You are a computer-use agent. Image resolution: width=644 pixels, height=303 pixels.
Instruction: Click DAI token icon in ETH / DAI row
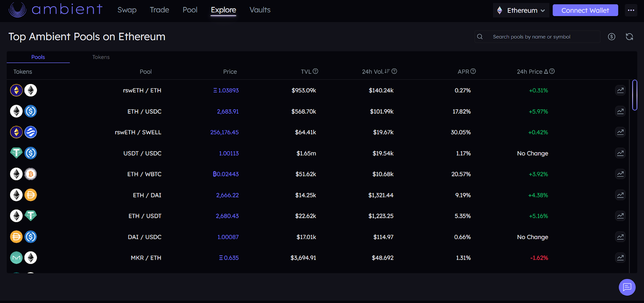[31, 195]
